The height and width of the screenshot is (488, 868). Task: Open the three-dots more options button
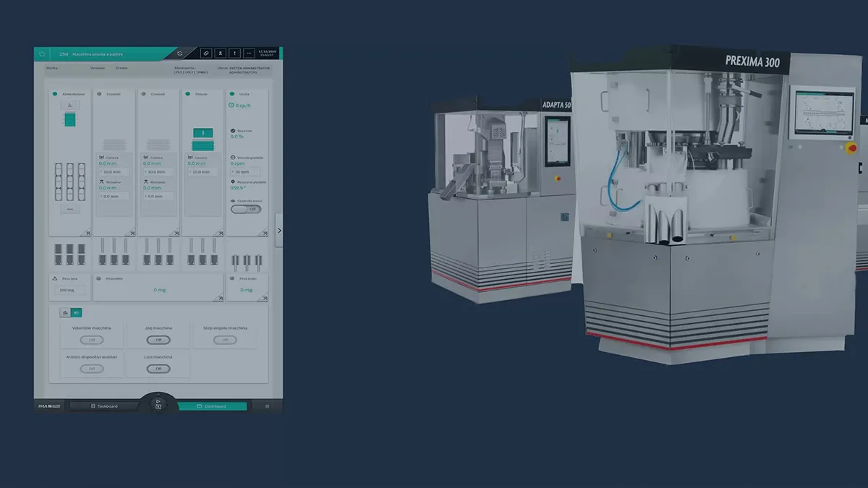pyautogui.click(x=249, y=53)
